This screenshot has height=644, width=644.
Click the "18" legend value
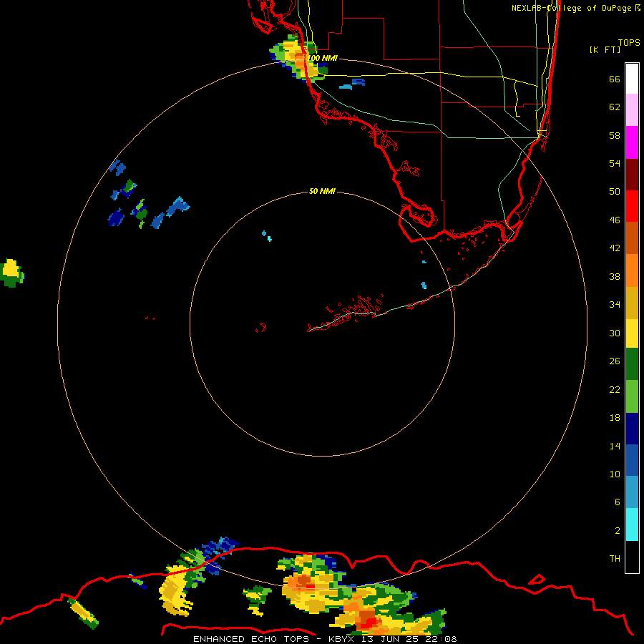[615, 418]
